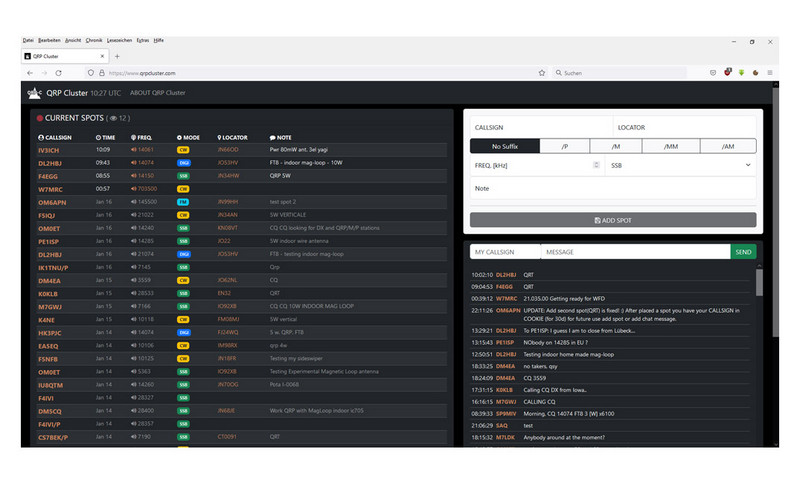Click the browser forward arrow
This screenshot has height=484, width=800.
point(44,73)
